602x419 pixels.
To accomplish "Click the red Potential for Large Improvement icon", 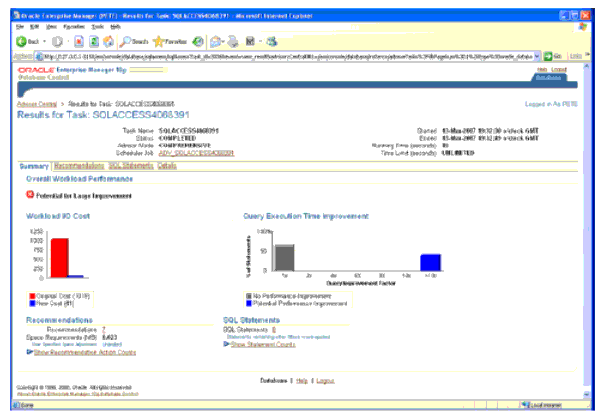I will point(30,195).
